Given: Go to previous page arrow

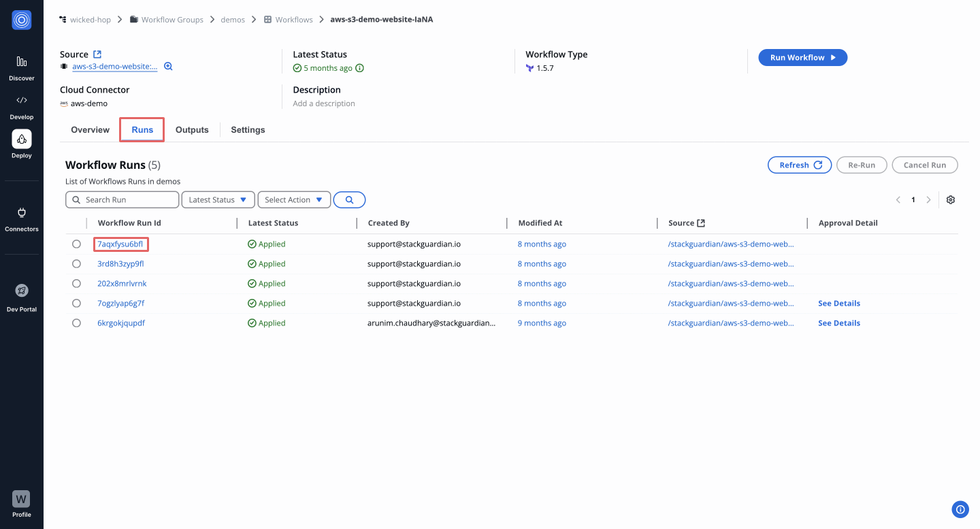Looking at the screenshot, I should click(898, 199).
